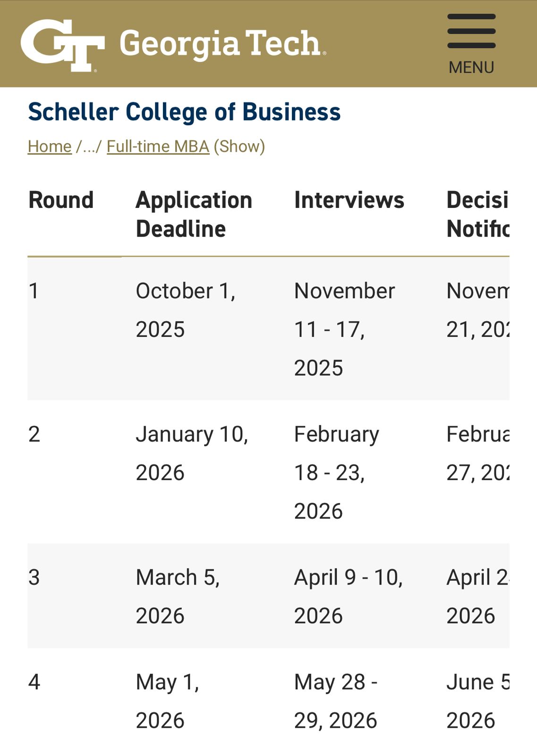
Task: Click the November 11 - 17 interviews cell
Action: coord(344,329)
